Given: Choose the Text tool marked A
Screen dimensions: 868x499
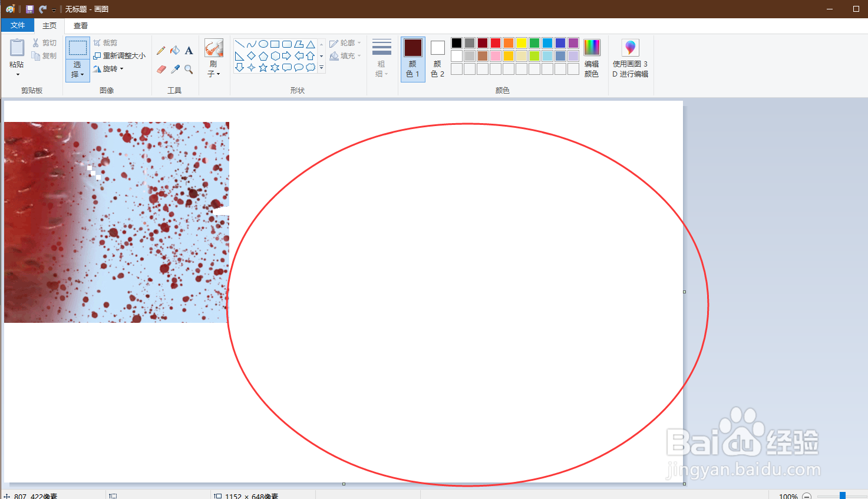Looking at the screenshot, I should 189,51.
